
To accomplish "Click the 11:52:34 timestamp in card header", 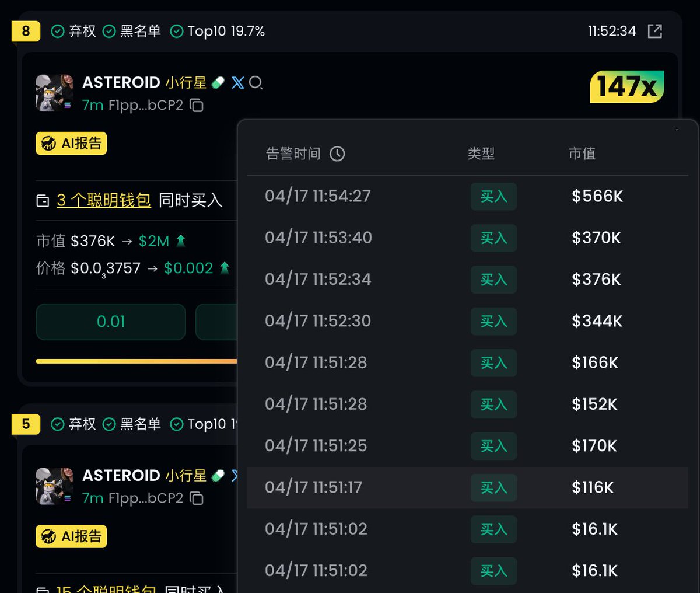I will coord(612,31).
